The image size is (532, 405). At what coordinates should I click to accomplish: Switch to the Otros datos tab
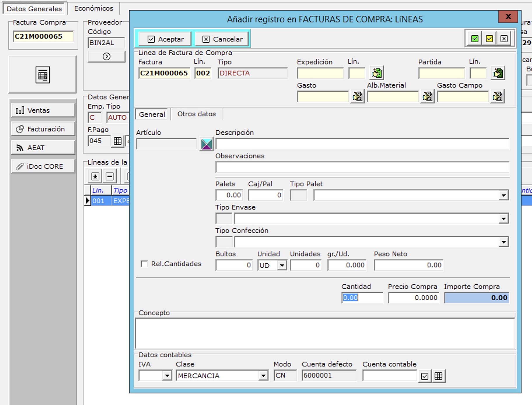click(197, 114)
